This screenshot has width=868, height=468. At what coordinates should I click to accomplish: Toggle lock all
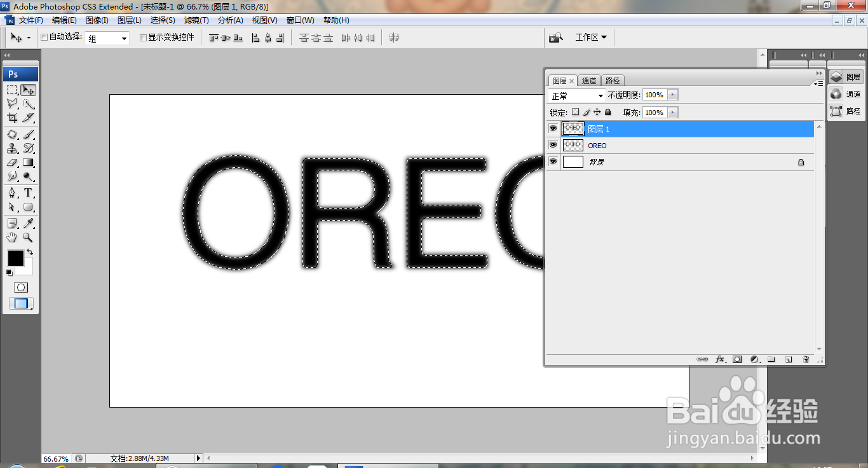pos(607,112)
